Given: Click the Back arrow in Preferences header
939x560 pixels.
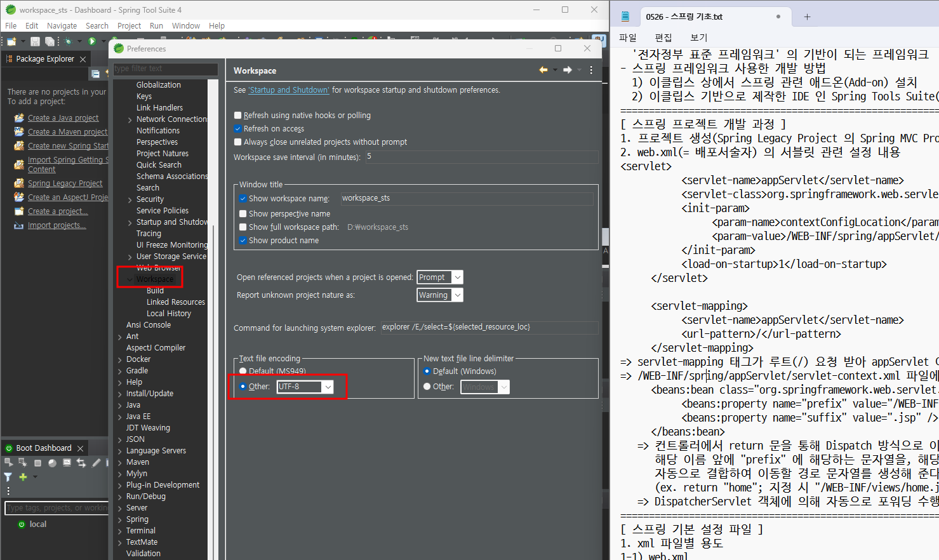Looking at the screenshot, I should (x=543, y=70).
